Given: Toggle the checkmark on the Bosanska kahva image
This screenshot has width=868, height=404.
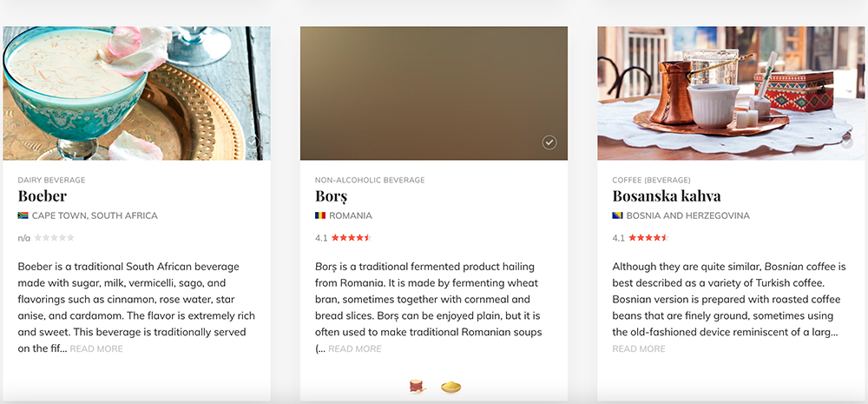Looking at the screenshot, I should [846, 143].
